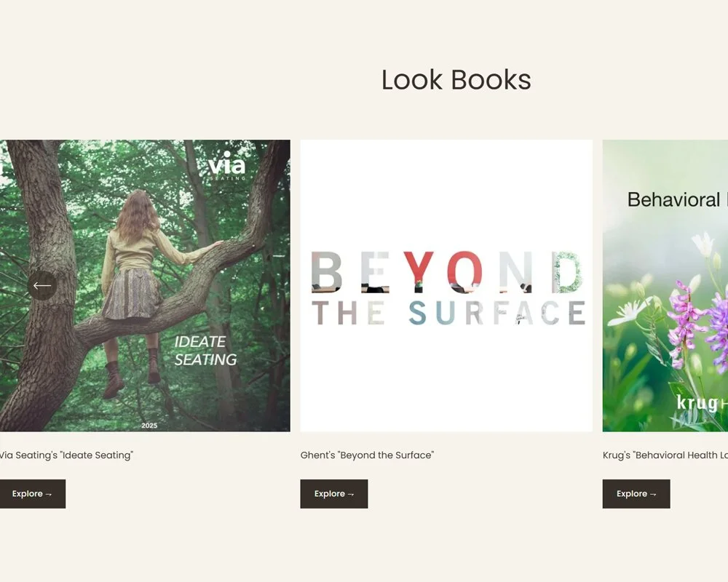728x582 pixels.
Task: Open the Beyond the Surface cover image
Action: 446,285
